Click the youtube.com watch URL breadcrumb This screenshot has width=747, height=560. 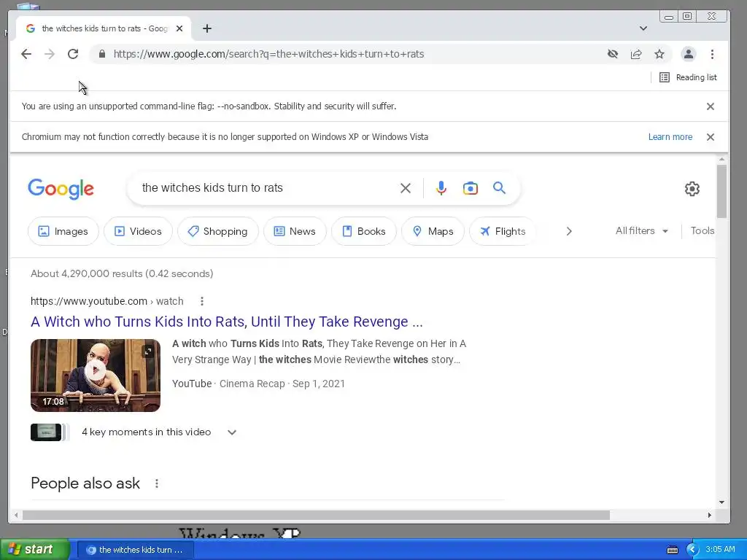(x=107, y=301)
